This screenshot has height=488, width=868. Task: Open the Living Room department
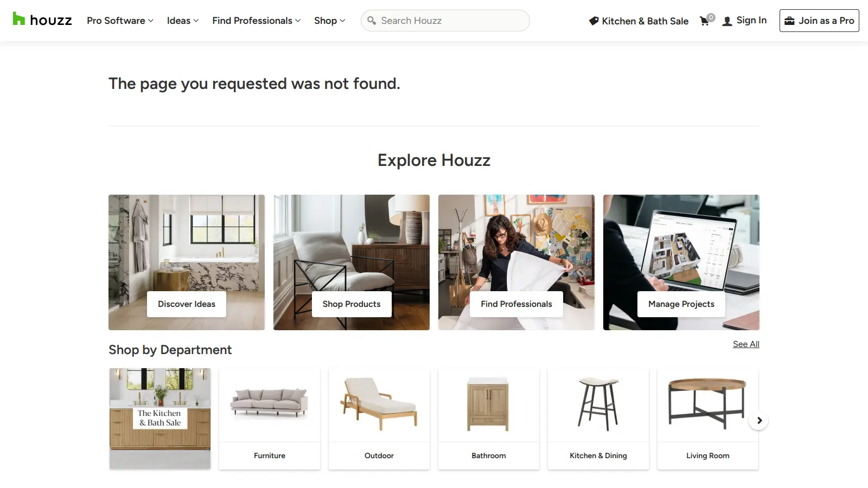707,419
